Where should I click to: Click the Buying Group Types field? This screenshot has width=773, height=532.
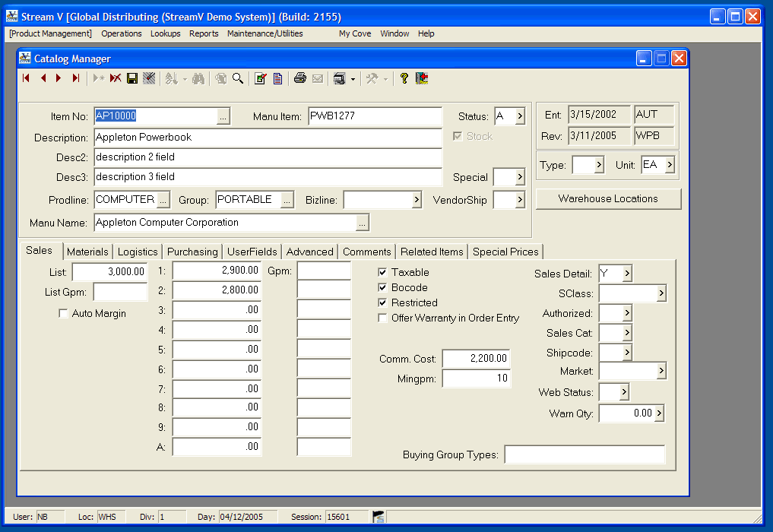pyautogui.click(x=585, y=454)
